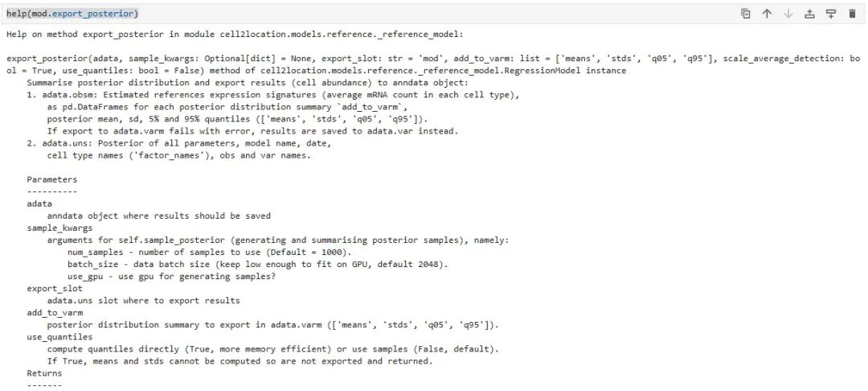Duplicate the current notebook cell
868x391 pixels.
click(745, 14)
